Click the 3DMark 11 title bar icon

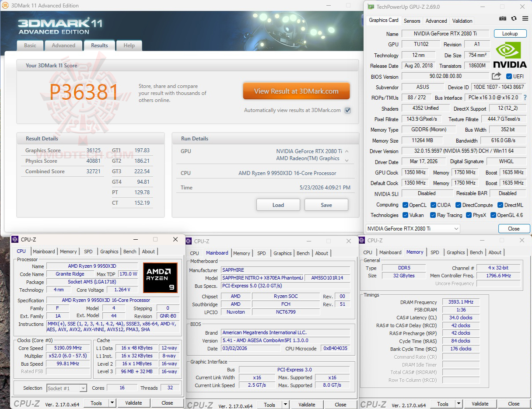pyautogui.click(x=5, y=5)
